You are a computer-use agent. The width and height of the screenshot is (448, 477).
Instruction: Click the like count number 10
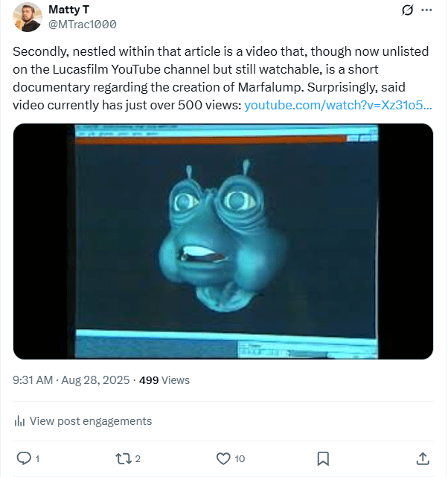click(240, 458)
